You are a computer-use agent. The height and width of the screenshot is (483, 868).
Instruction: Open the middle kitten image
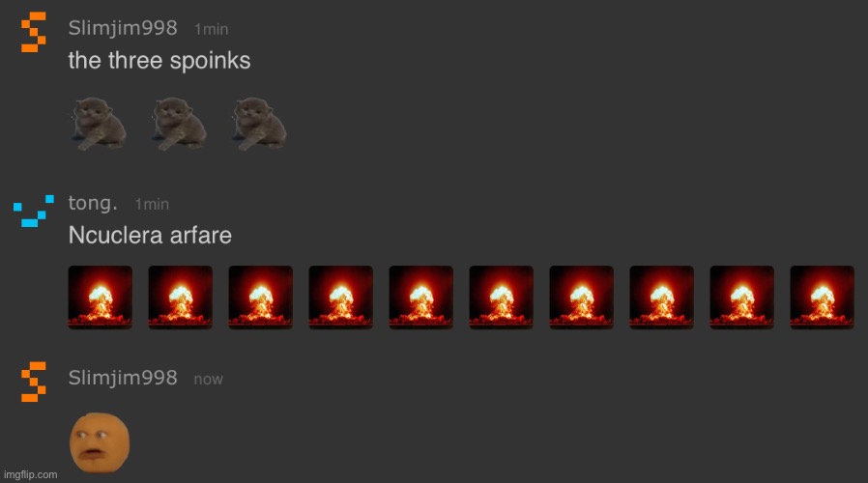[180, 124]
